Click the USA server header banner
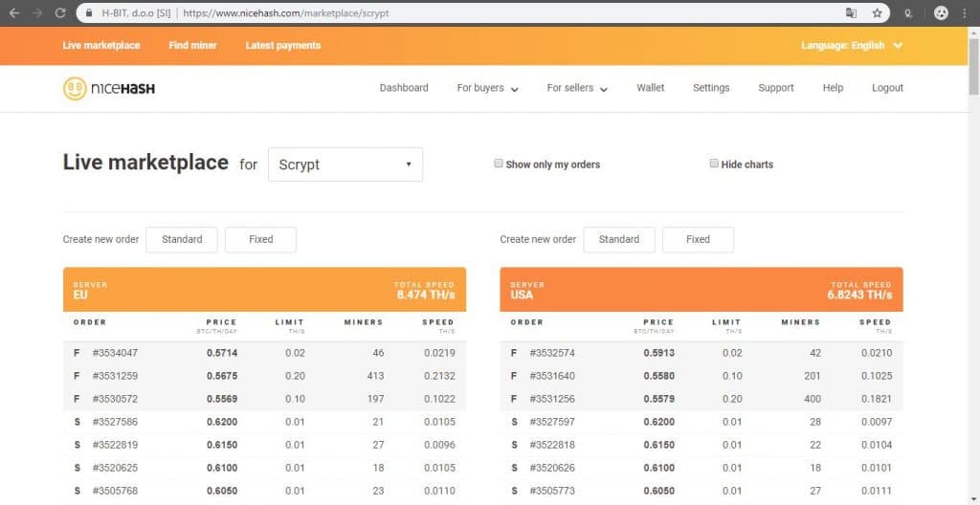The width and height of the screenshot is (980, 505). point(702,290)
